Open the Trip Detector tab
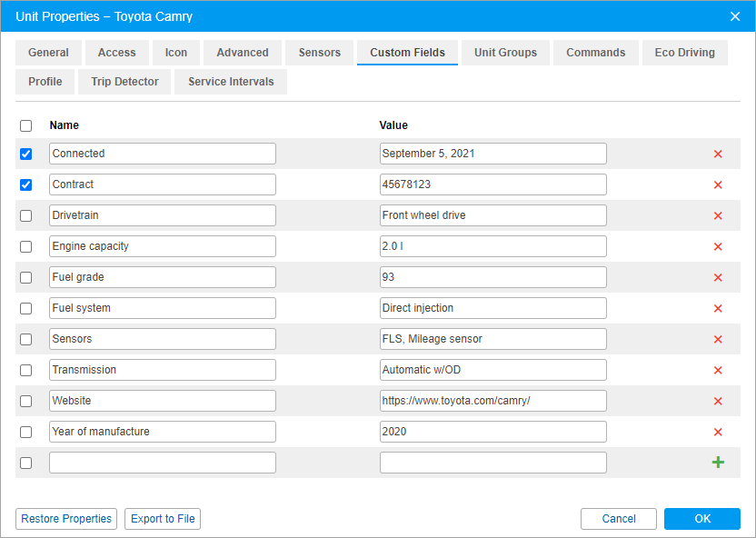 pyautogui.click(x=124, y=82)
